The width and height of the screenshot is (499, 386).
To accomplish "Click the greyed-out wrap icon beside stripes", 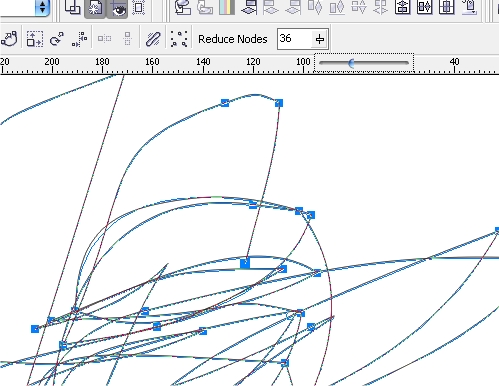I will (x=205, y=7).
